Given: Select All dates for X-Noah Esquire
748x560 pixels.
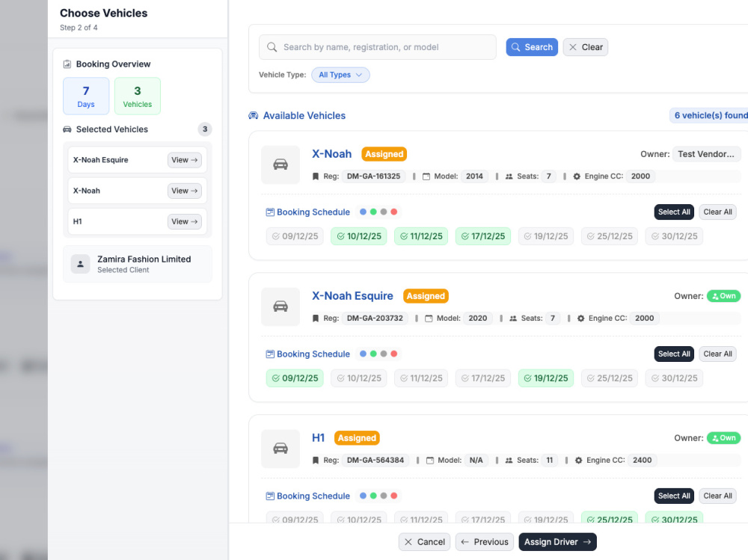Looking at the screenshot, I should coord(674,354).
